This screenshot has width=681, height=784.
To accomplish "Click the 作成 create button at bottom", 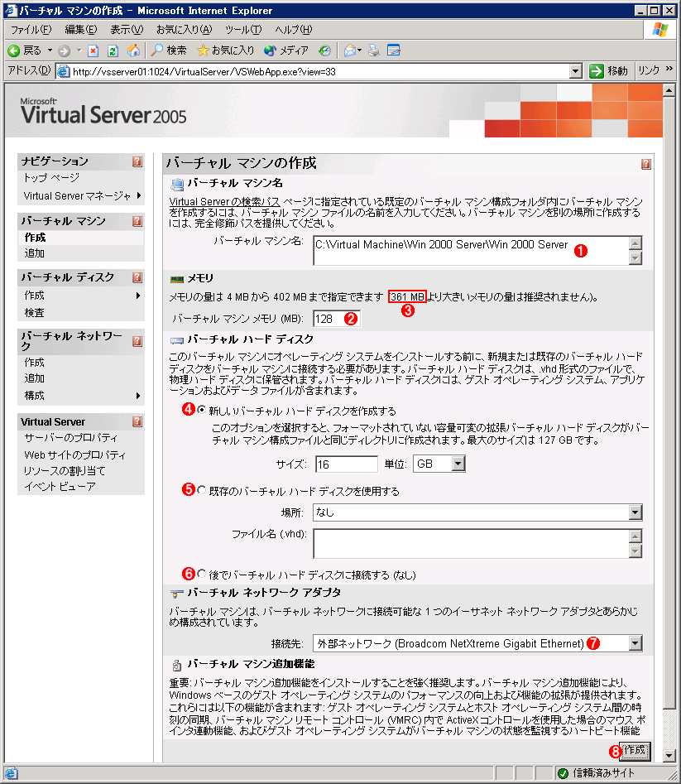I will point(635,750).
